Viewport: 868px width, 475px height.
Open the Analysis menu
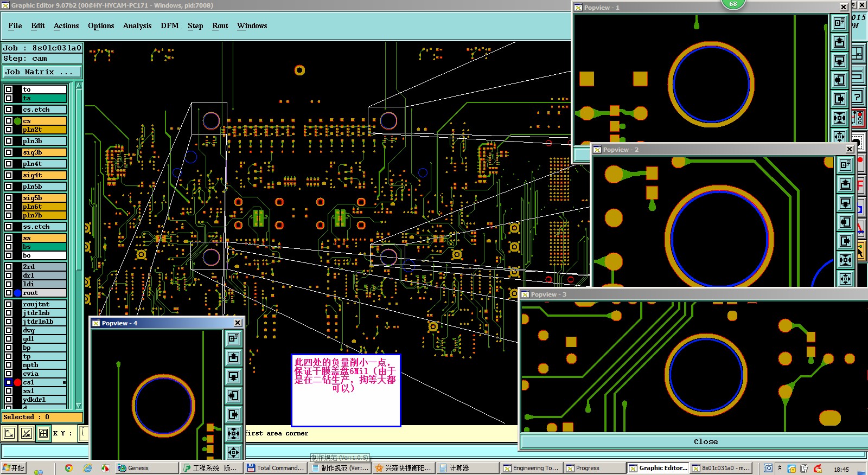(137, 25)
